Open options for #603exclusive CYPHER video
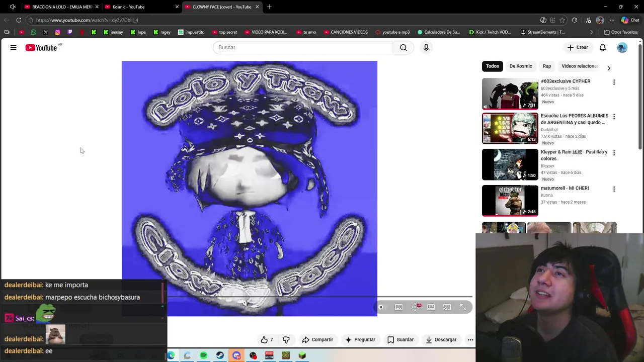 click(614, 82)
